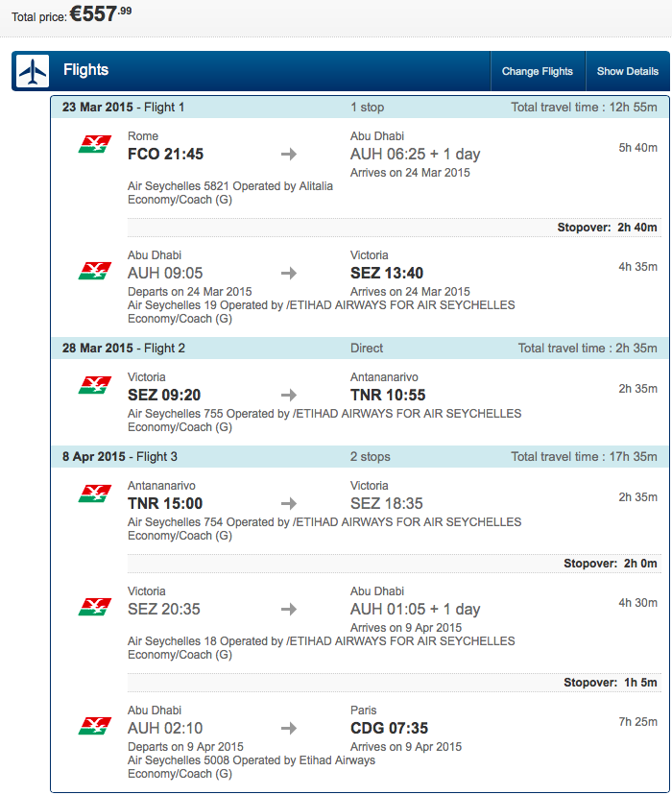The height and width of the screenshot is (795, 672).
Task: Open Change Flights option
Action: point(538,71)
